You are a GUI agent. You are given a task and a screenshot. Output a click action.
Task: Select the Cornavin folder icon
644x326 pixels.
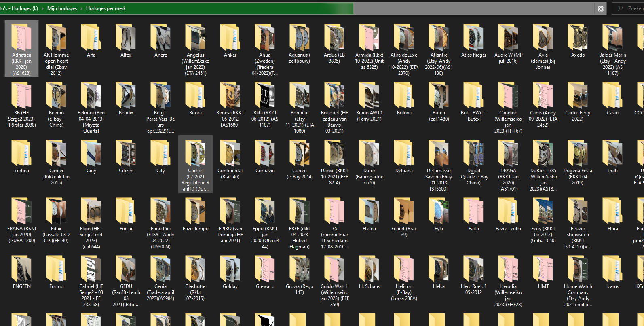(265, 153)
